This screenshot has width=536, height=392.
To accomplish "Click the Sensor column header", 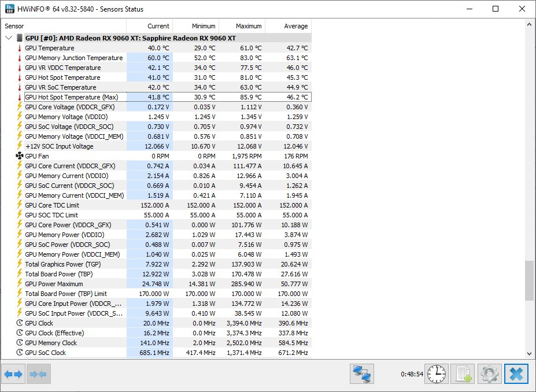I will [x=64, y=26].
